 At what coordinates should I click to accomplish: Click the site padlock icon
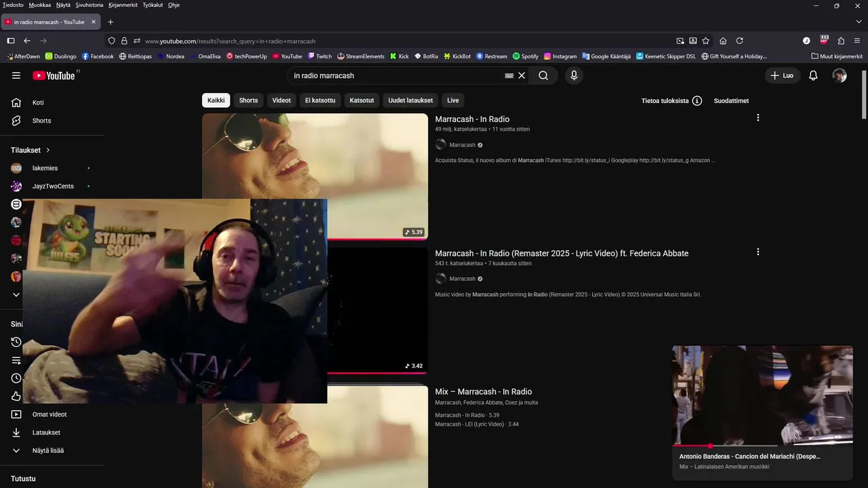[124, 41]
